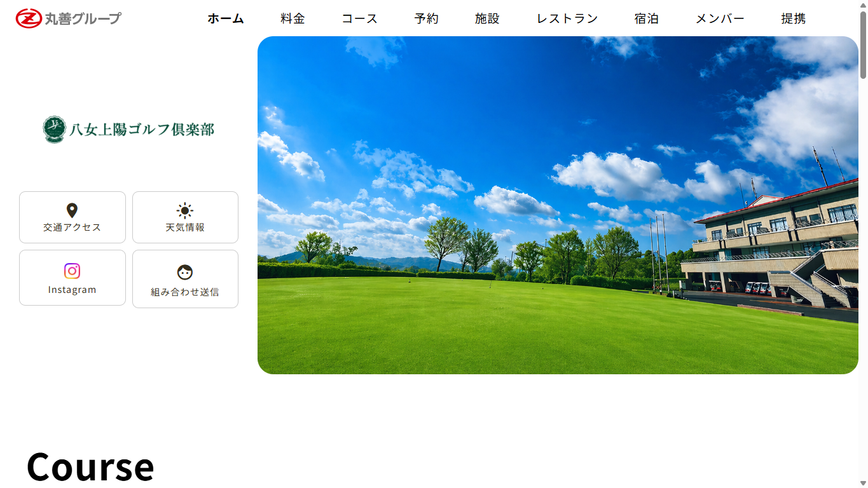Open the メンバー menu item
Viewport: 868px width, 488px height.
(720, 18)
